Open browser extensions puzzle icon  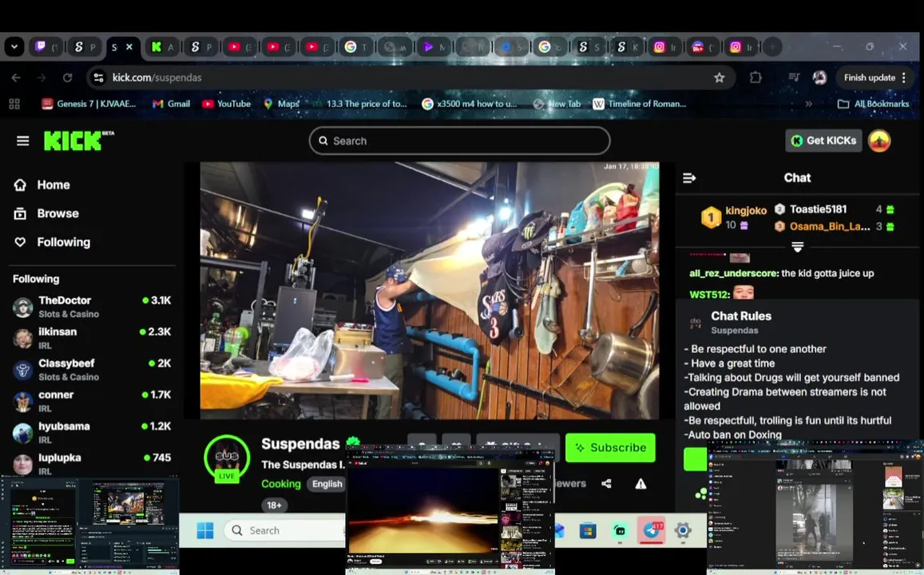[x=755, y=77]
